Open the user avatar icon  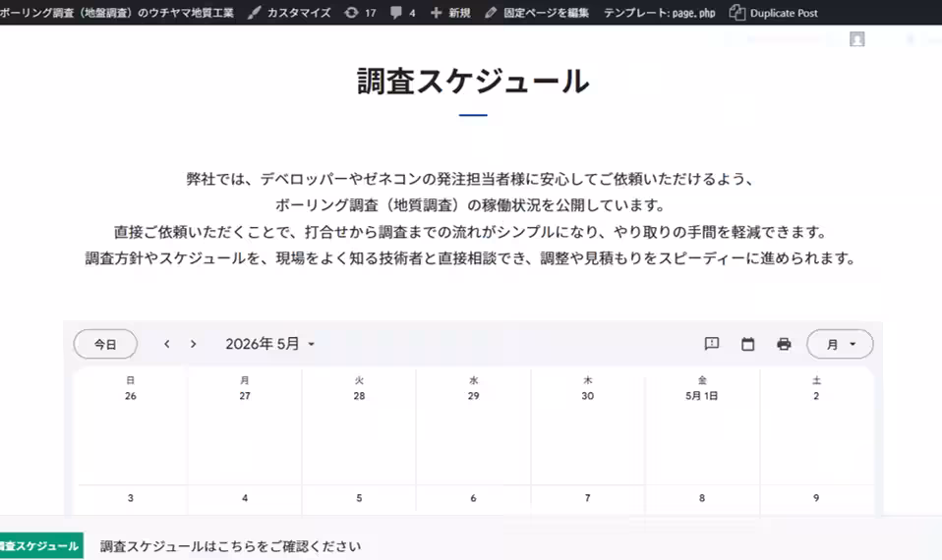[x=856, y=39]
